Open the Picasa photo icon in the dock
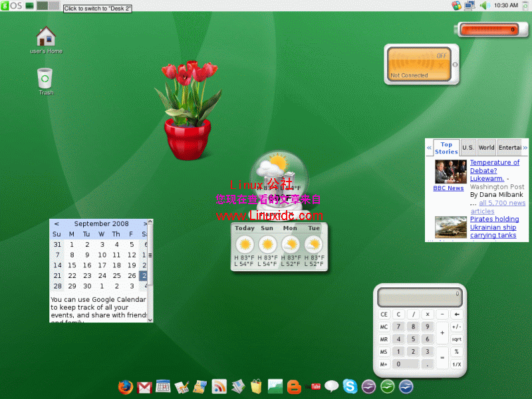The height and width of the screenshot is (399, 532). [x=275, y=386]
